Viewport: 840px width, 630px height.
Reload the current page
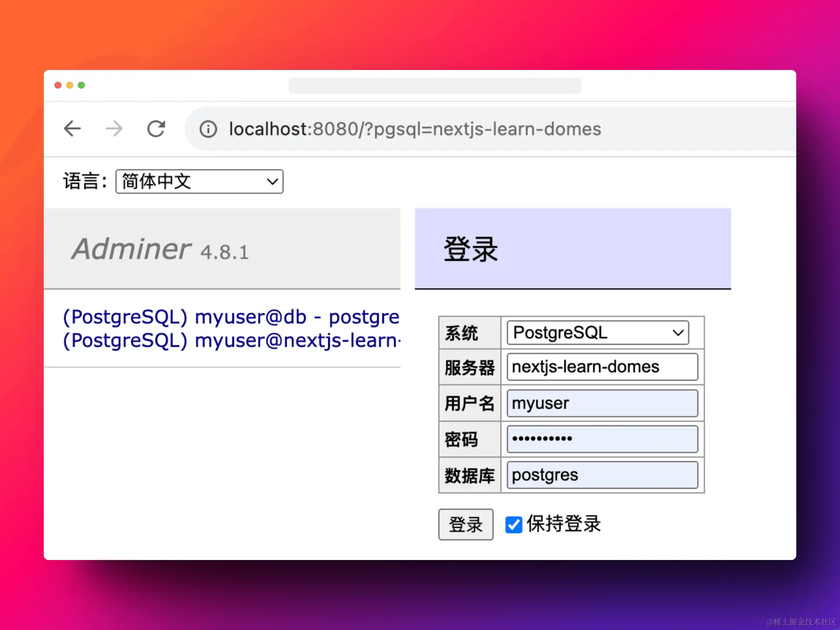[156, 129]
